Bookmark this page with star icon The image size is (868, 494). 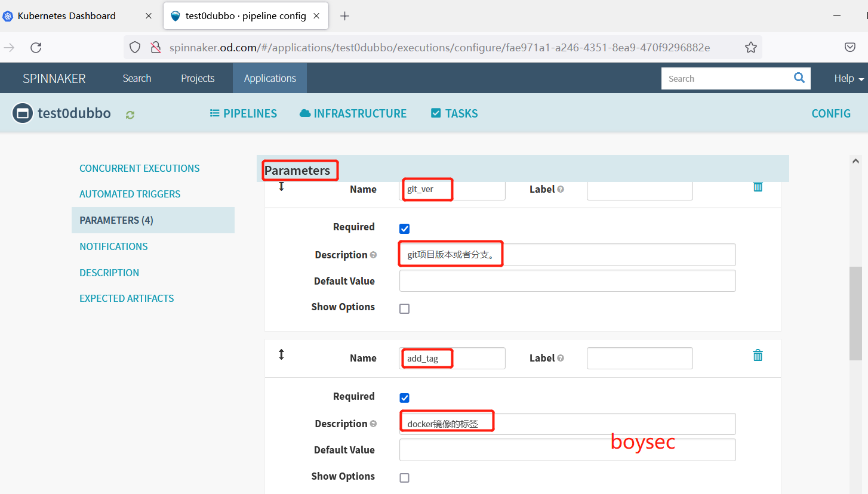(x=751, y=48)
